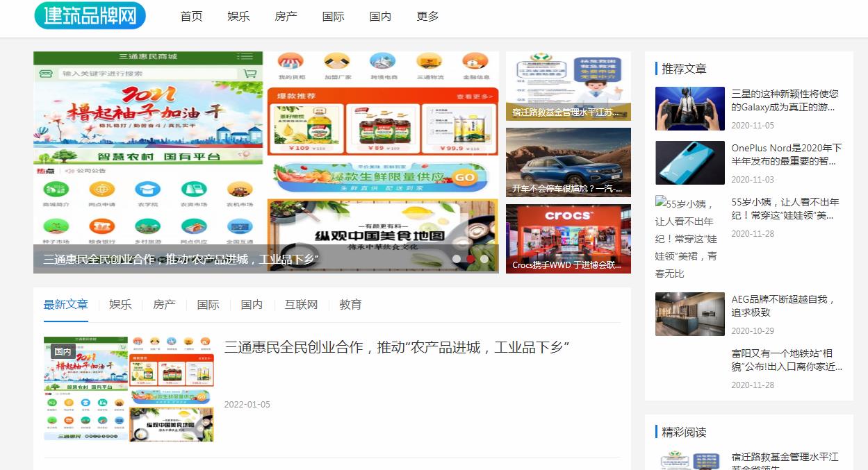The height and width of the screenshot is (470, 868).
Task: Open the 国内 item in top navigation
Action: click(380, 16)
